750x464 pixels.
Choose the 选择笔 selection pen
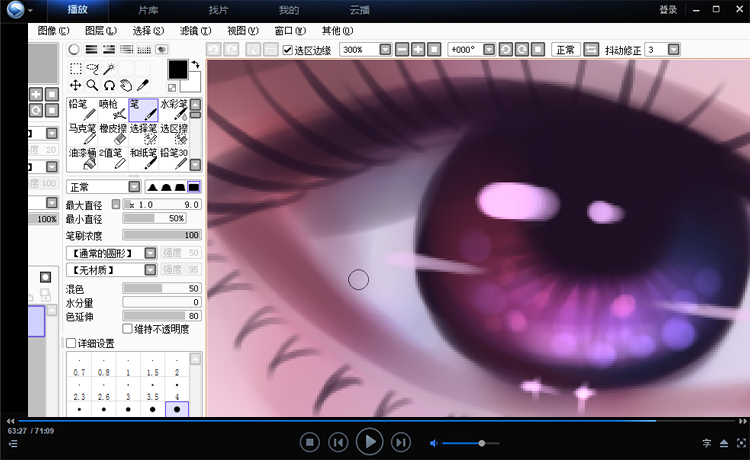point(143,134)
